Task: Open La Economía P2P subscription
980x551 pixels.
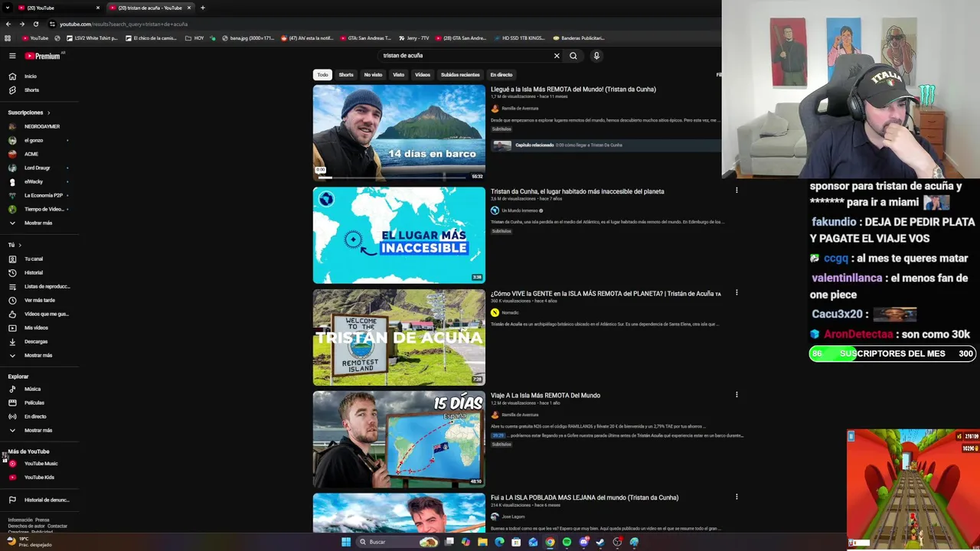Action: tap(43, 195)
